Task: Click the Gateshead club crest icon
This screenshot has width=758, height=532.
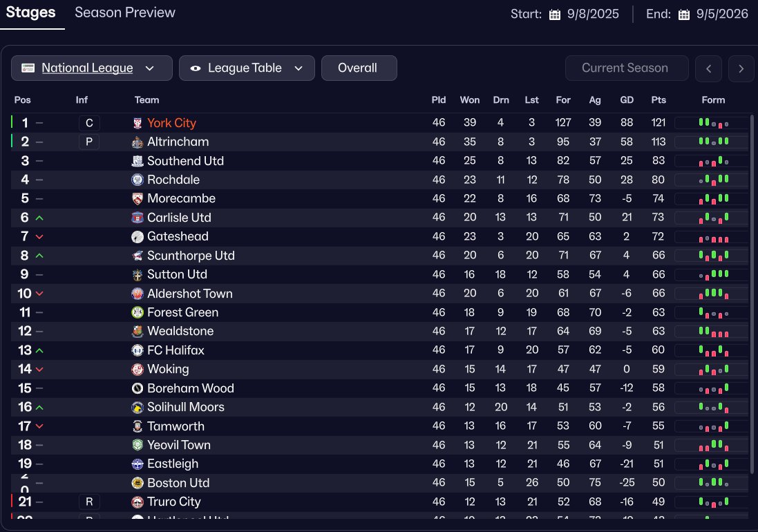Action: 138,237
